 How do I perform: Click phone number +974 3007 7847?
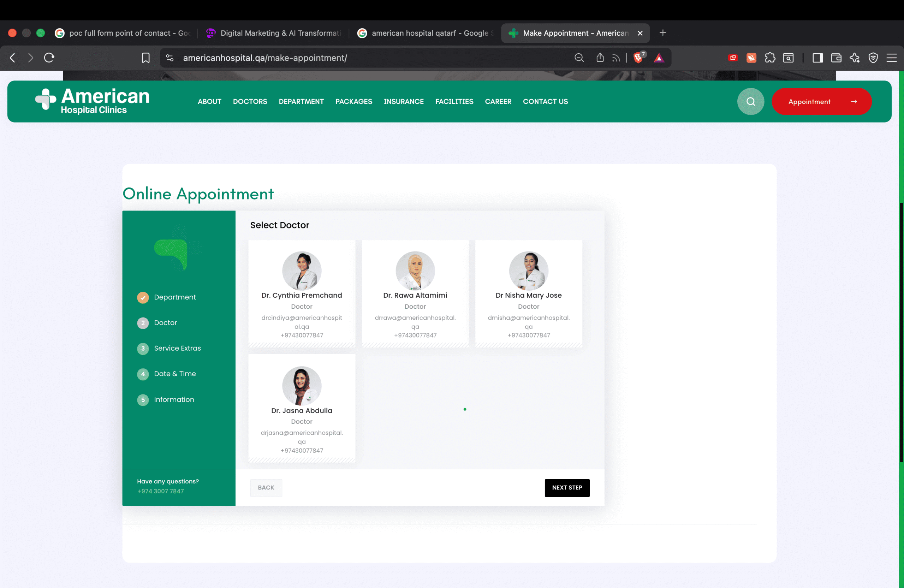[160, 491]
